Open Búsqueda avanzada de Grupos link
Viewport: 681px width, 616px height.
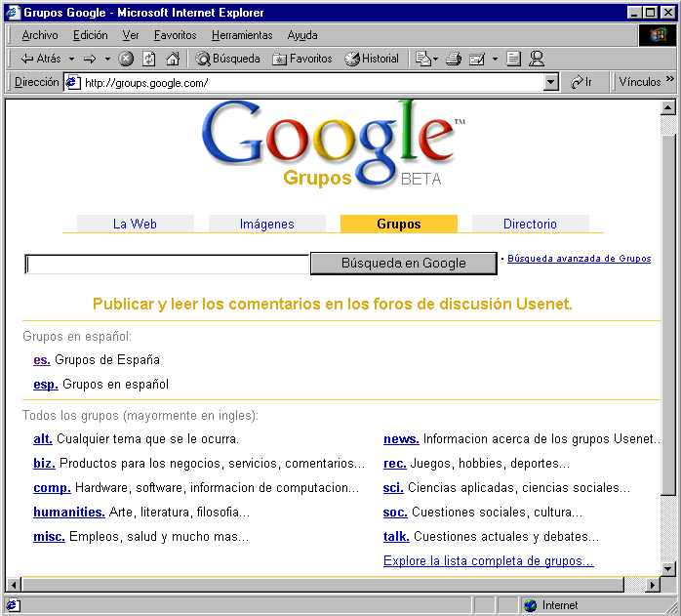click(579, 259)
